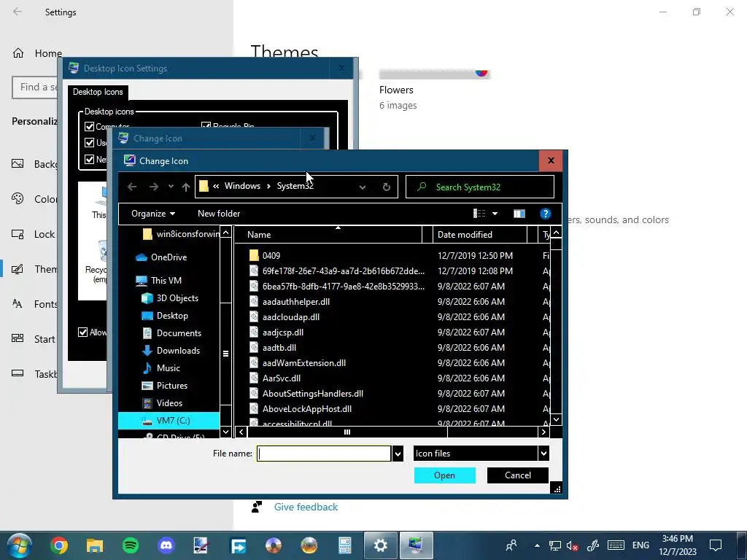Click the Search System32 field
The height and width of the screenshot is (560, 747).
coord(480,187)
